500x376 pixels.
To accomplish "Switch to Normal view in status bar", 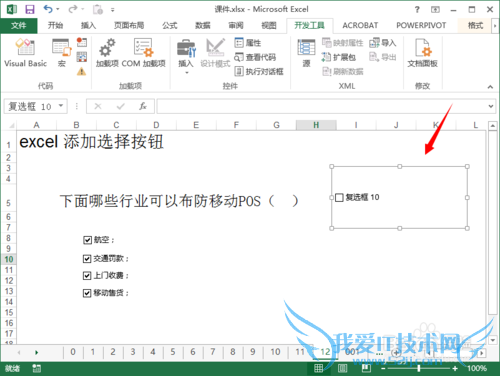I will point(318,368).
